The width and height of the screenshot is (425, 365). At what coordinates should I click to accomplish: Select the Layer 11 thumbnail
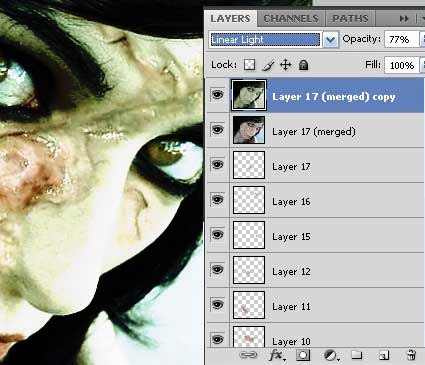tap(249, 305)
